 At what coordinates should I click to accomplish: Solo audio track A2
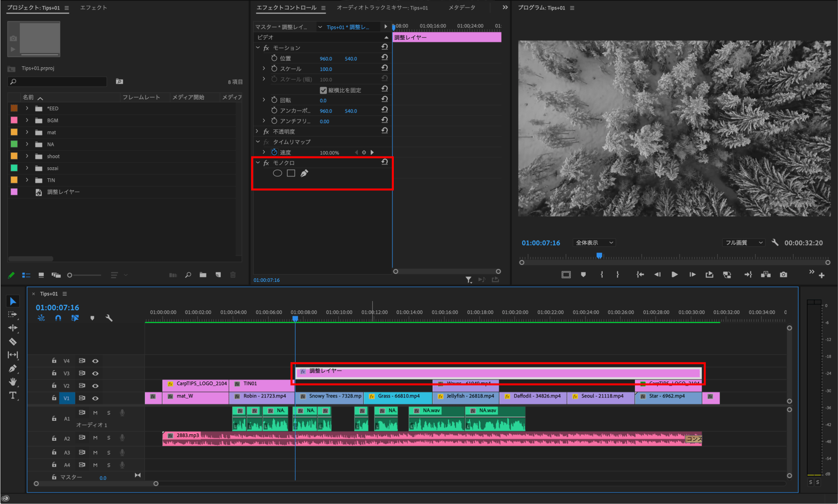(x=109, y=438)
